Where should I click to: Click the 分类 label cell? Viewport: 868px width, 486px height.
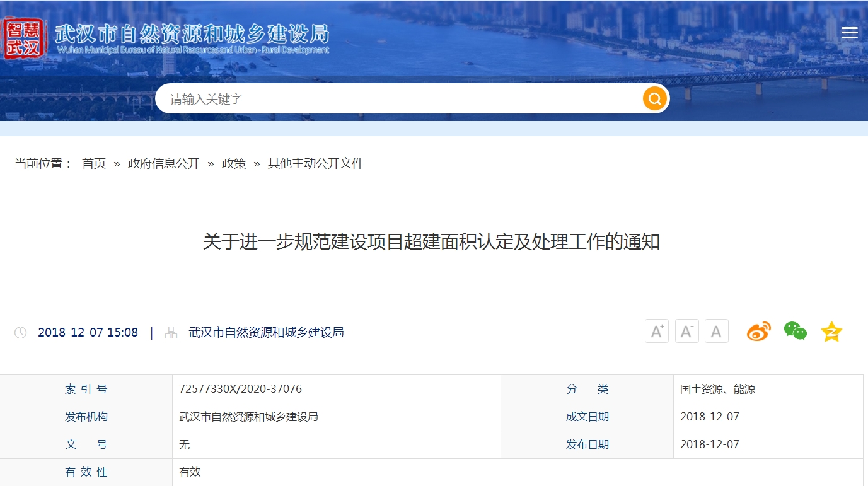[x=587, y=389]
